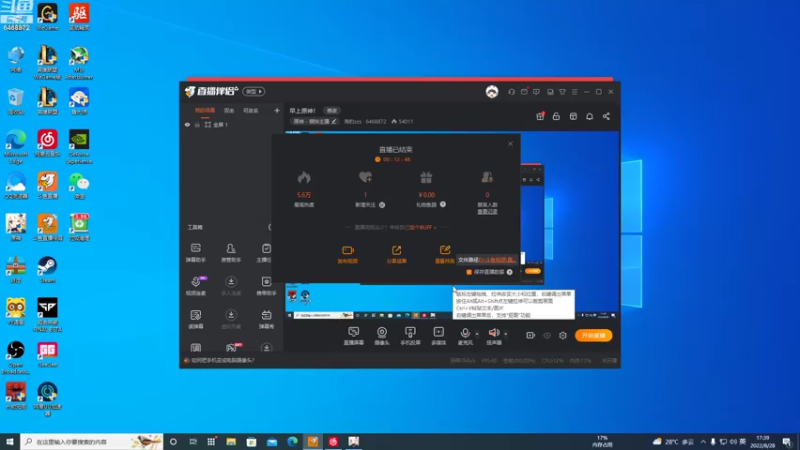Image resolution: width=800 pixels, height=450 pixels.
Task: Toggle lock for 全屏1 source
Action: pyautogui.click(x=197, y=124)
